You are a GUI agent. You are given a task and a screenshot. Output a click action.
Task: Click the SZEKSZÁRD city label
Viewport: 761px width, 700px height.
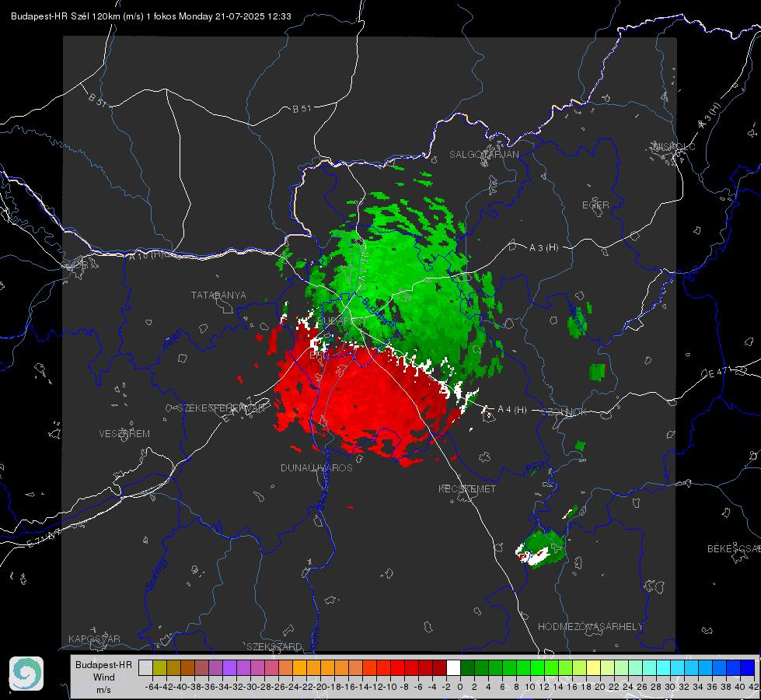coord(274,646)
